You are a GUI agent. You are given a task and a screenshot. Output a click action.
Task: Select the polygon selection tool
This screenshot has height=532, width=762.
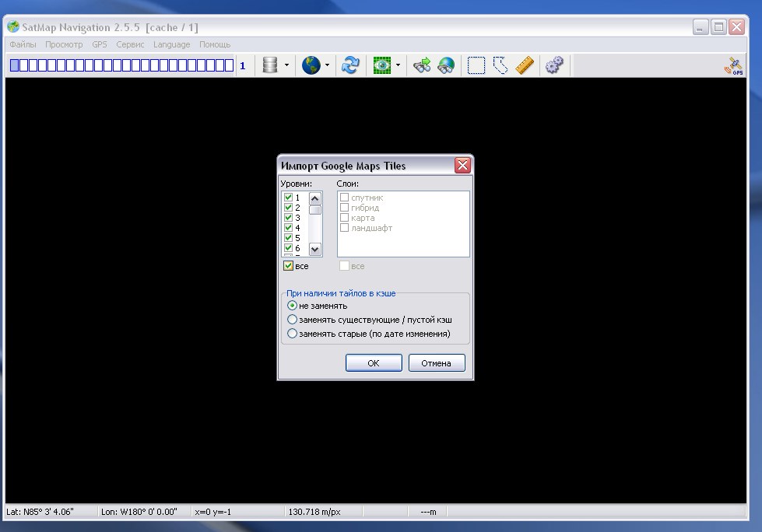(500, 65)
